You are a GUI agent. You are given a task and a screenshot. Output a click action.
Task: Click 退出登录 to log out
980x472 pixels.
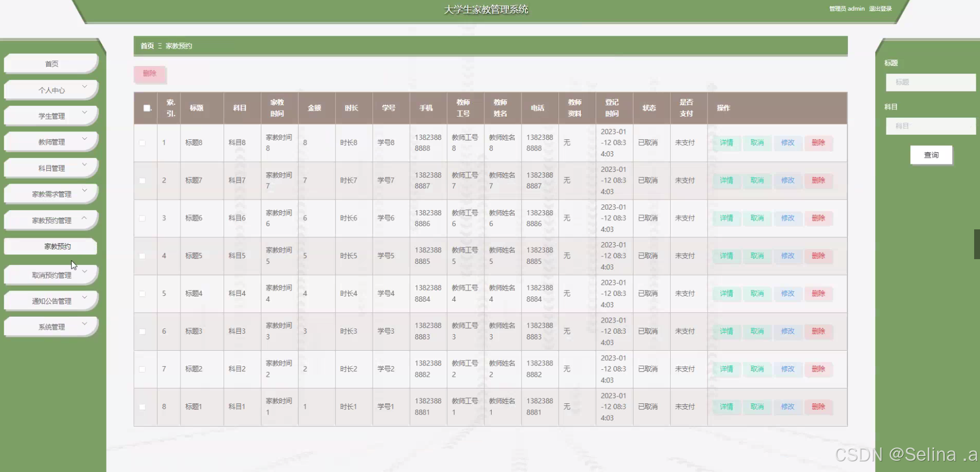tap(880, 9)
